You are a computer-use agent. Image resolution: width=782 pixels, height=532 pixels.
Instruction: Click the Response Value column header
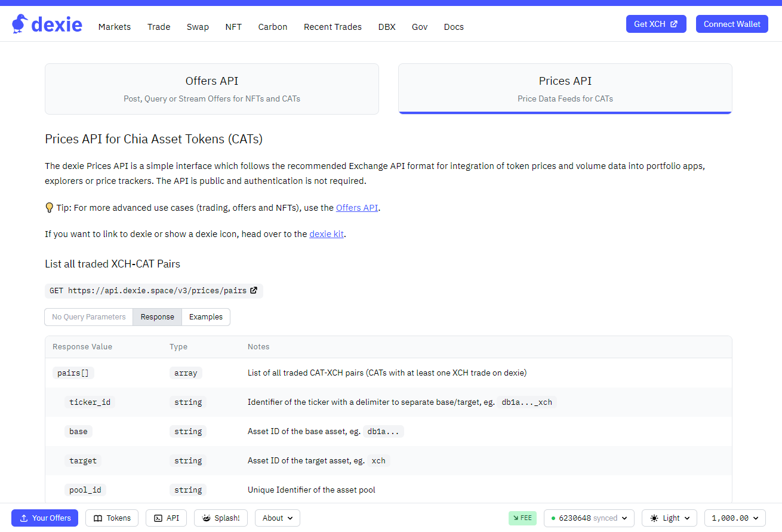(82, 347)
